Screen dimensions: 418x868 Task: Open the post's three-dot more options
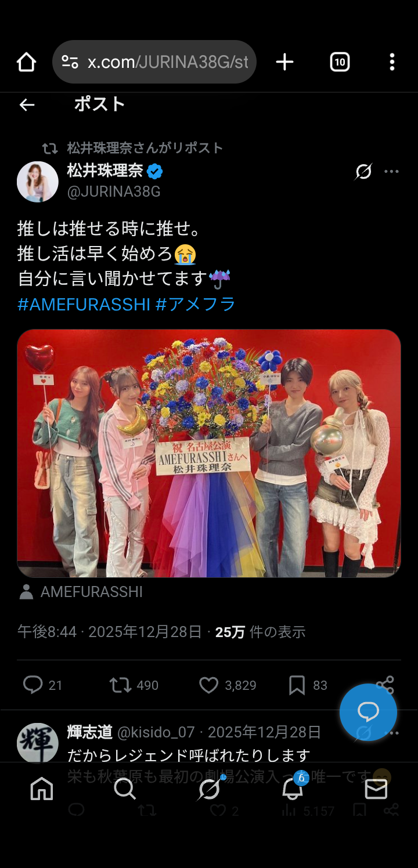point(392,172)
